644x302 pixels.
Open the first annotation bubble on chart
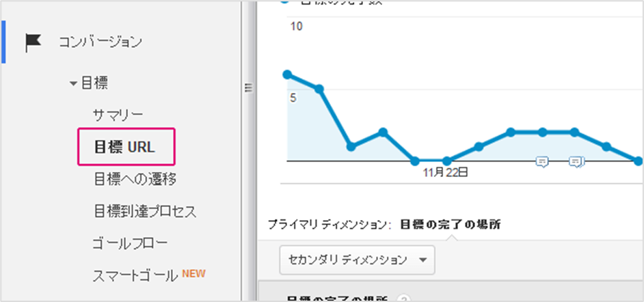click(x=542, y=162)
